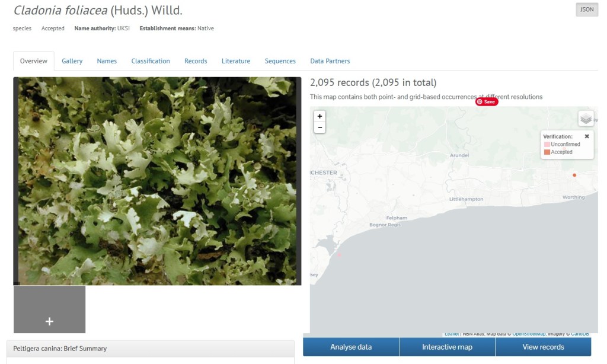This screenshot has width=607, height=364.
Task: Switch to the Gallery tab
Action: [72, 61]
